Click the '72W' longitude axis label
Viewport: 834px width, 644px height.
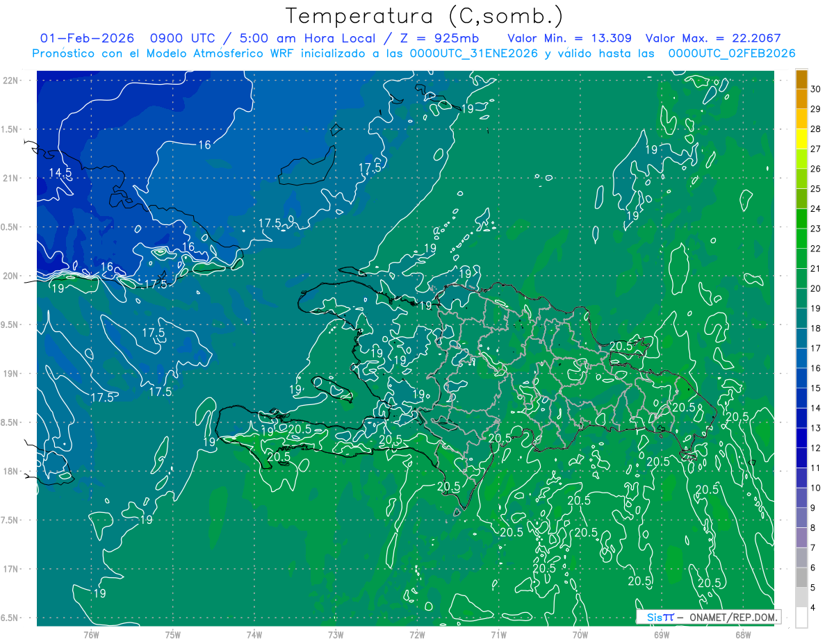pos(417,634)
